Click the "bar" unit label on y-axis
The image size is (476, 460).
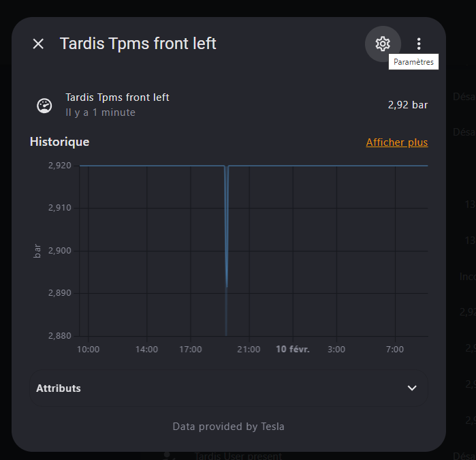(x=37, y=250)
